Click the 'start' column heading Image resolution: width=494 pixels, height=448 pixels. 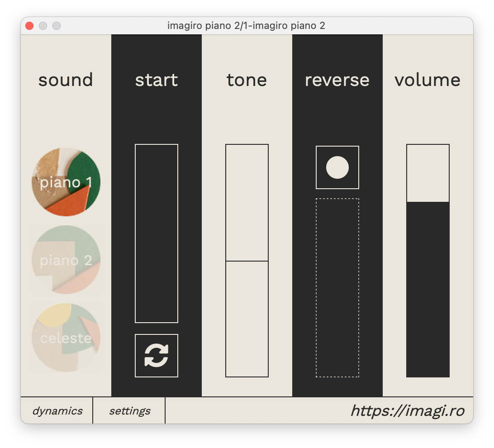(157, 80)
